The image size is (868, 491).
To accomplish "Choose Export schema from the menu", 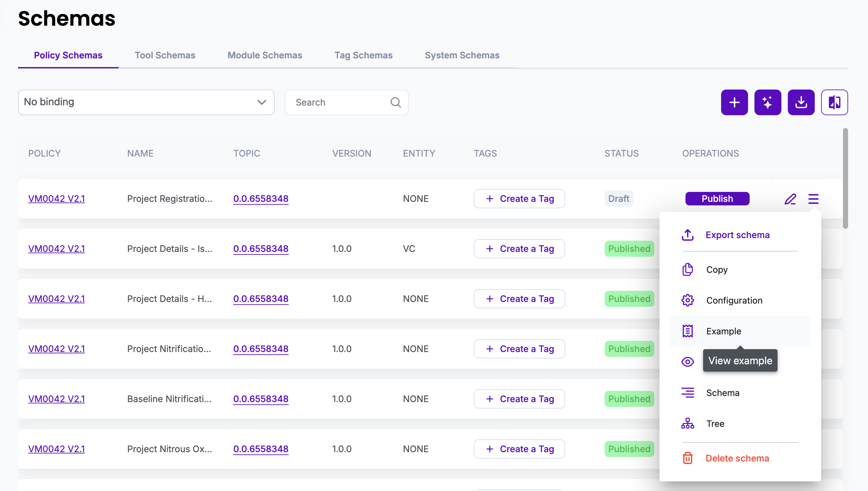I will tap(737, 235).
